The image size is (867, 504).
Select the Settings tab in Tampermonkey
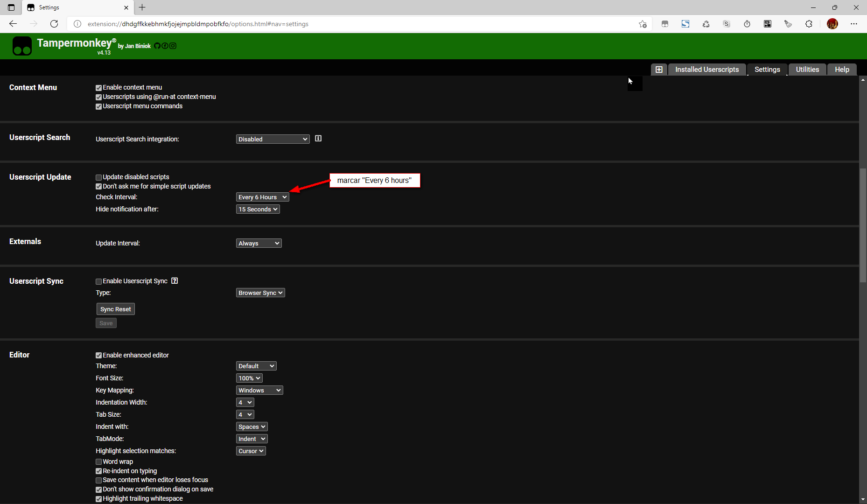[767, 70]
